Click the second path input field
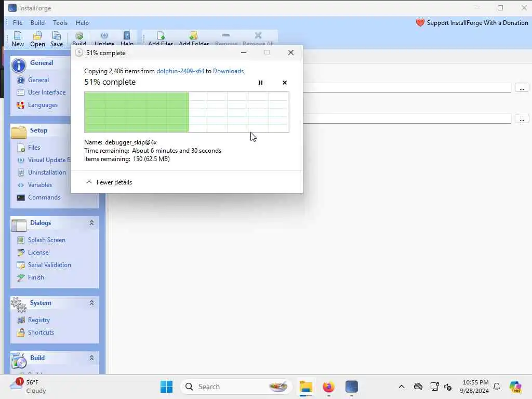 pos(407,119)
